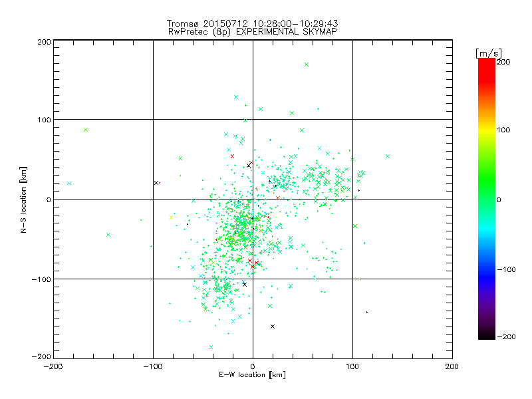Click the y-axis tick label '100'

[x=44, y=120]
